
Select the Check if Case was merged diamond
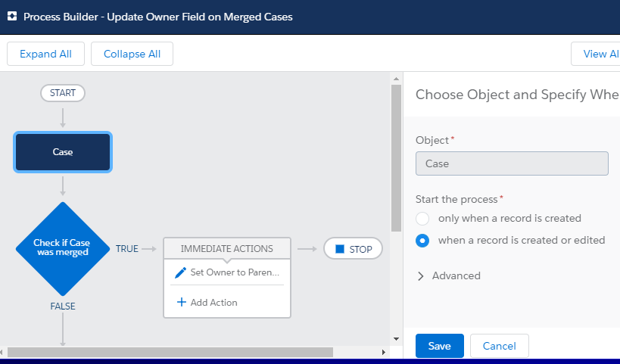click(63, 249)
